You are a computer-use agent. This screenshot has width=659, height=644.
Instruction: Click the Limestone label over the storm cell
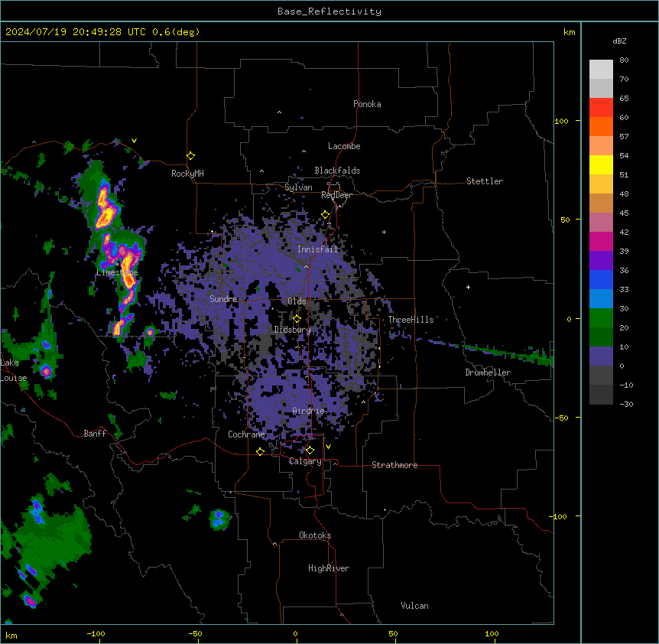point(117,272)
